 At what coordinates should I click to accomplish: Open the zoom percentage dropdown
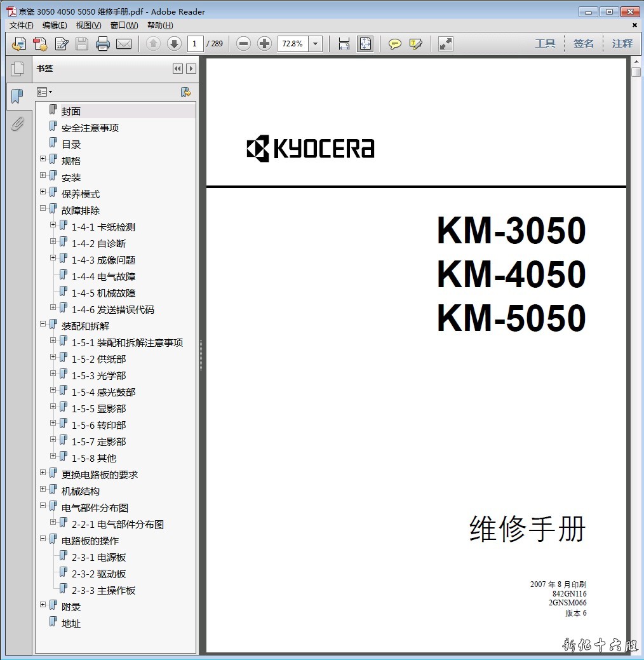click(x=316, y=44)
